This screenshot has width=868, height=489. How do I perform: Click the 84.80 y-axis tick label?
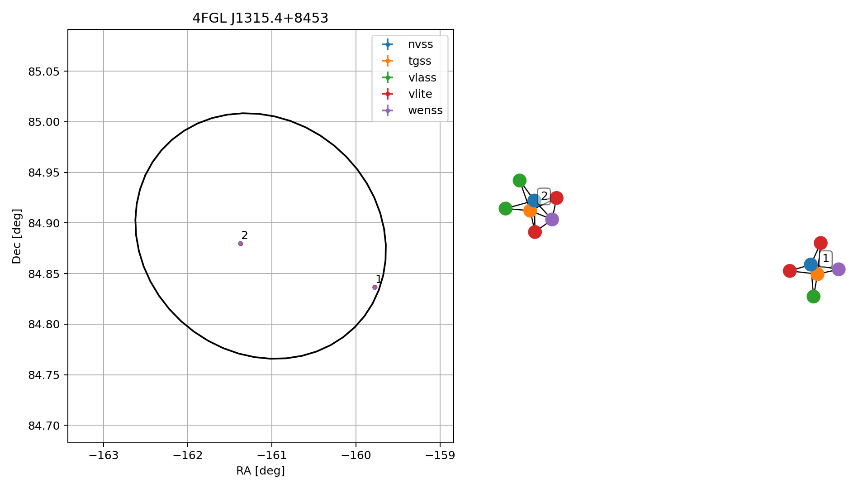tap(44, 325)
